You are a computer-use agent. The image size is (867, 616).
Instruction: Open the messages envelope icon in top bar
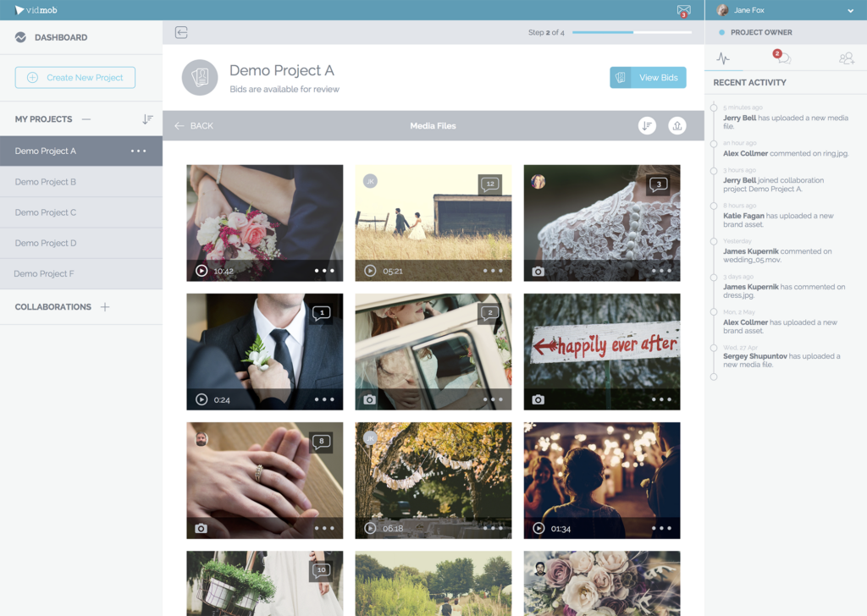pyautogui.click(x=684, y=9)
